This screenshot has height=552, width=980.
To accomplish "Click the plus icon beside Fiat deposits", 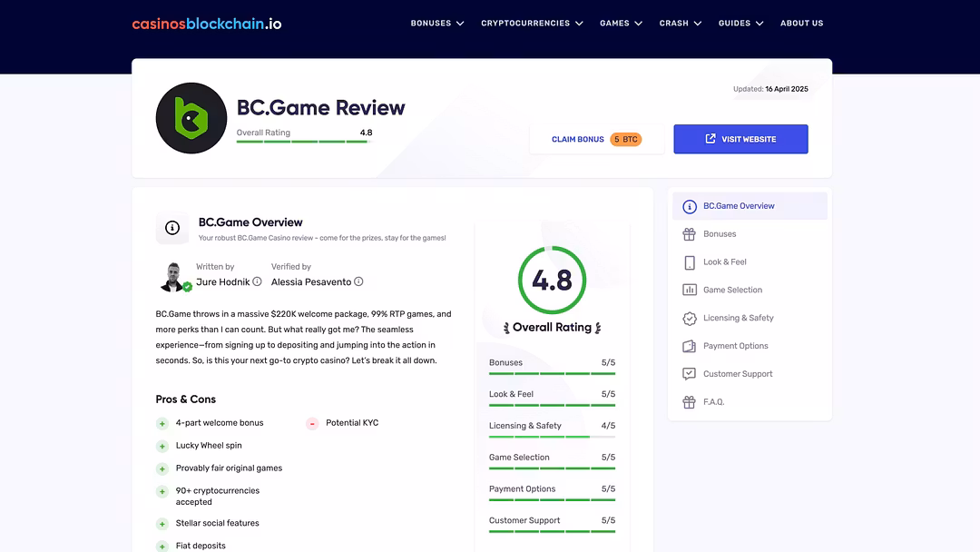I will 162,547.
